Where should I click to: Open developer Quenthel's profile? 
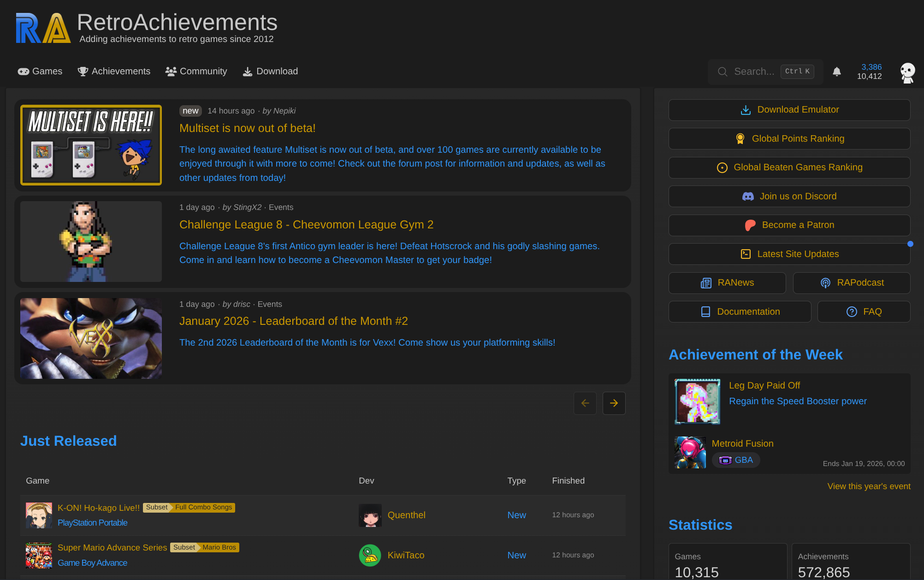406,515
